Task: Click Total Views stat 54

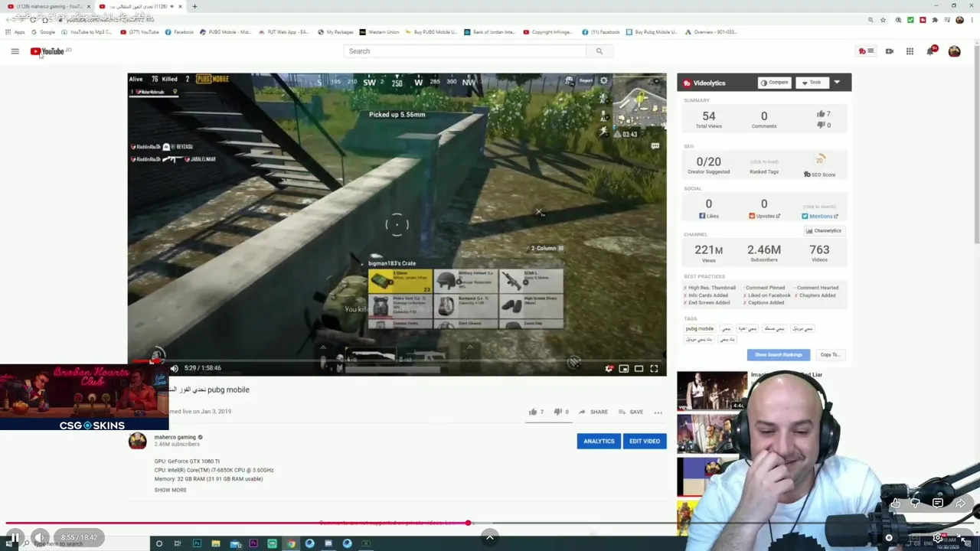Action: point(708,119)
